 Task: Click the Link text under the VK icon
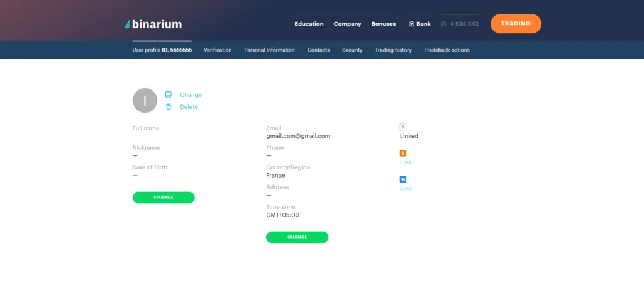click(406, 188)
